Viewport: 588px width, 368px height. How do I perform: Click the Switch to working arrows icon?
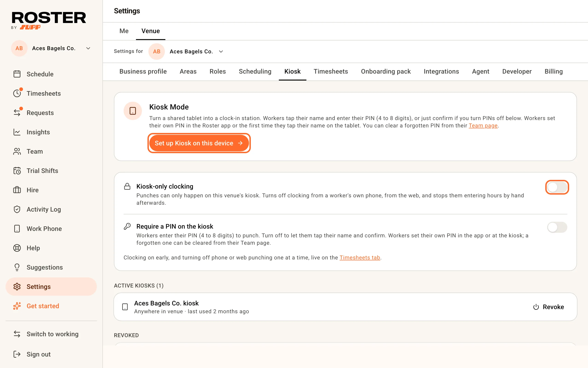point(17,334)
